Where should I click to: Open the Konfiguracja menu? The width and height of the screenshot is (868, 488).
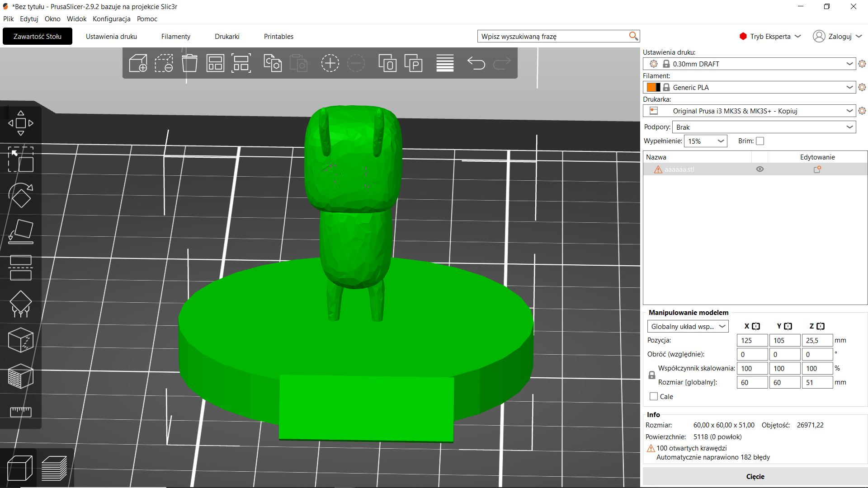click(112, 19)
